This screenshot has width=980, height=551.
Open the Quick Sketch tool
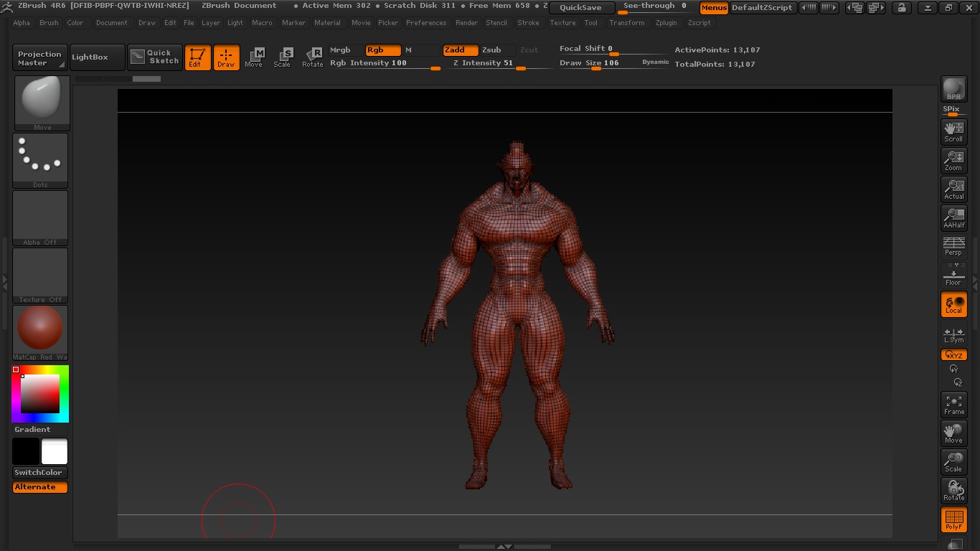(x=155, y=57)
